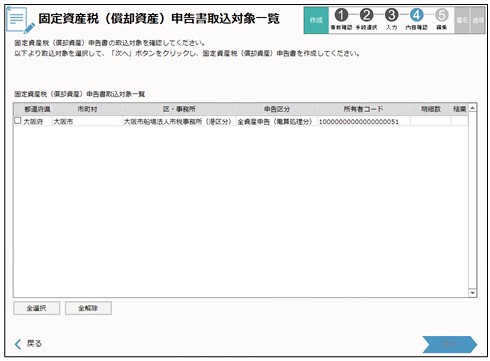Open the gray 署名 tab
Image resolution: width=490 pixels, height=361 pixels.
(462, 20)
